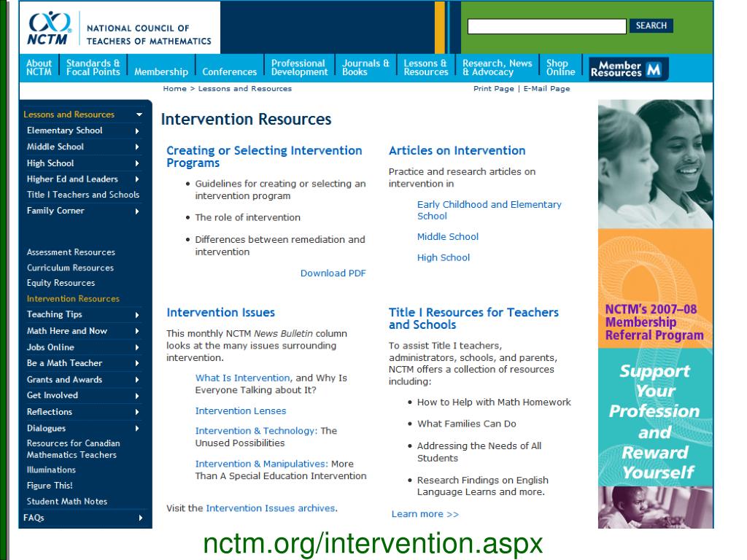
Task: Expand Grants and Awards arrow
Action: click(x=137, y=380)
